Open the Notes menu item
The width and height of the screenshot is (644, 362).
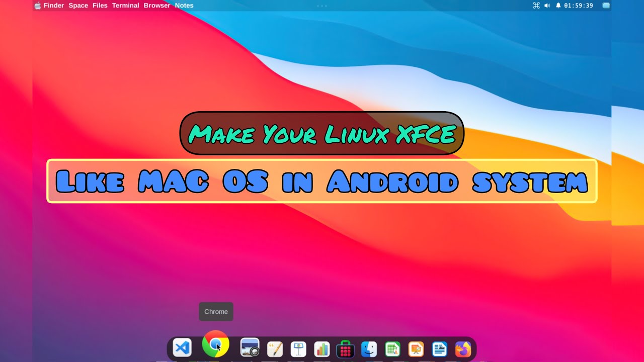[x=184, y=6]
